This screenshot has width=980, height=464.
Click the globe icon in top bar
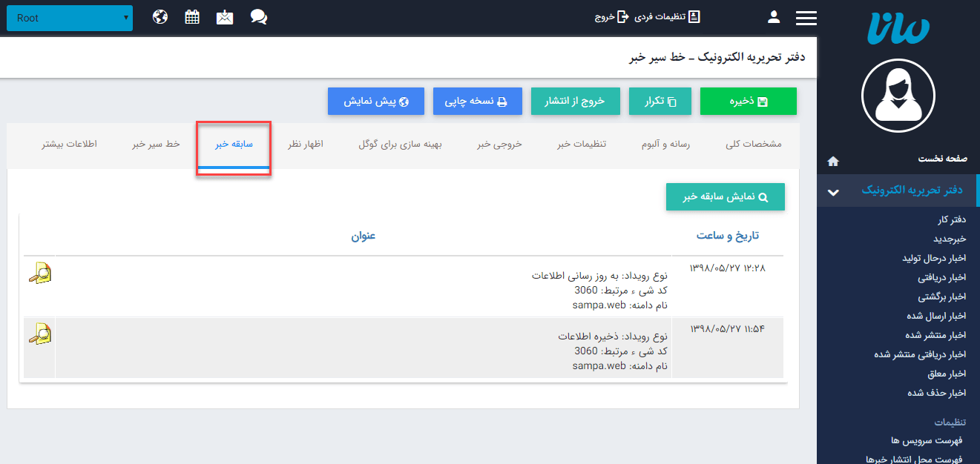(x=160, y=17)
